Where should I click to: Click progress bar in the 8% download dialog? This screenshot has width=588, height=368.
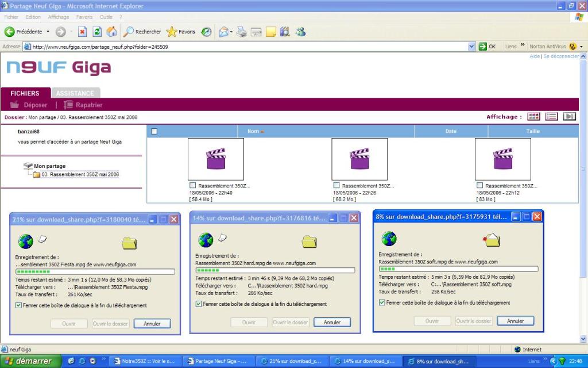pyautogui.click(x=458, y=269)
